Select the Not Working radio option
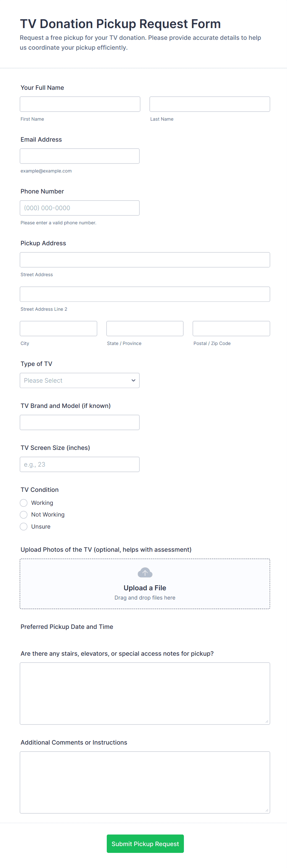The height and width of the screenshot is (868, 287). [x=23, y=514]
